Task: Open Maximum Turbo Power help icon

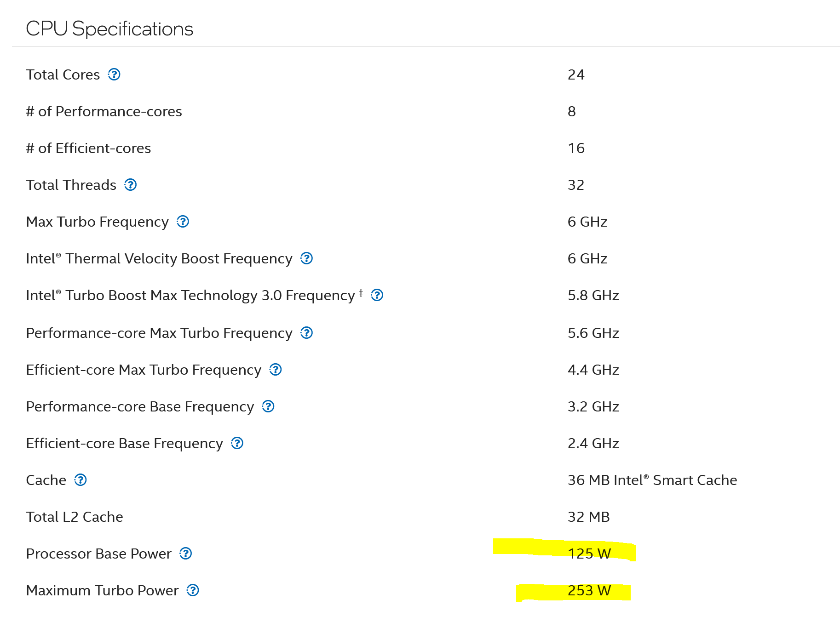Action: coord(193,590)
